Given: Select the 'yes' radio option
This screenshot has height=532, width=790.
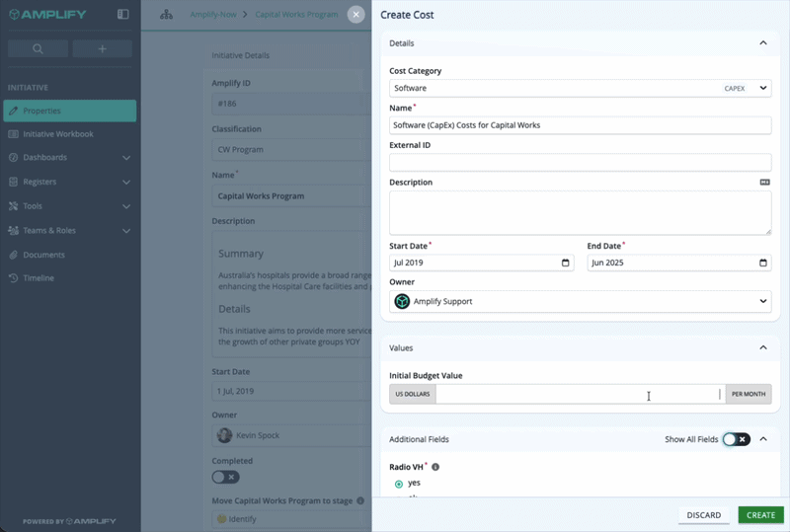Looking at the screenshot, I should pos(399,484).
